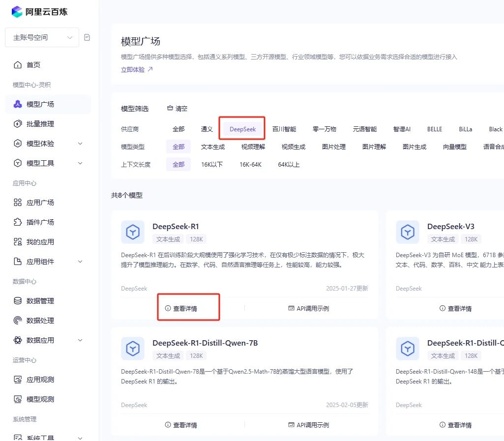504x441 pixels.
Task: Clear filters using 清空
Action: click(178, 109)
